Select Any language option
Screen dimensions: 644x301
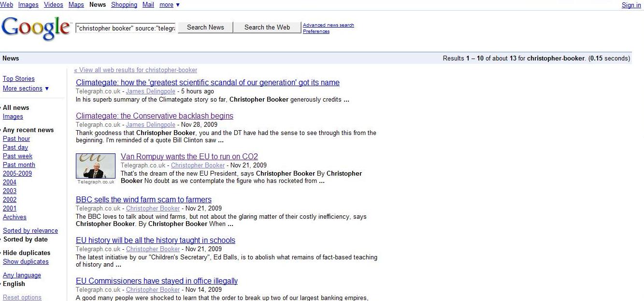click(x=22, y=275)
